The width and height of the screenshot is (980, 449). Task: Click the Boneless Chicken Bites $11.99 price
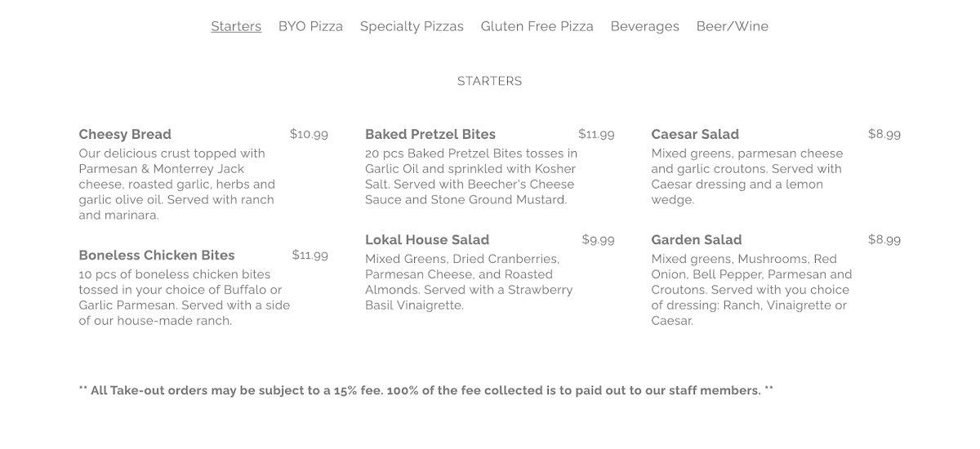[x=310, y=256]
